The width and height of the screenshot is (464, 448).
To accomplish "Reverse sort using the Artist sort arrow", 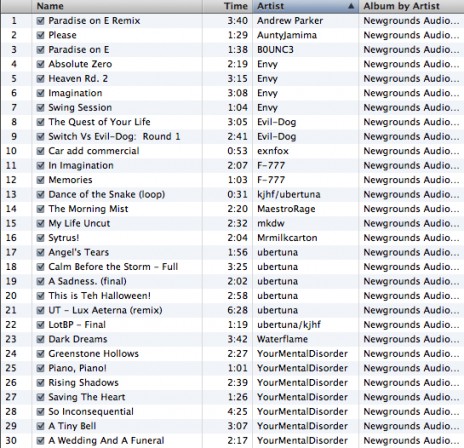I will 351,6.
